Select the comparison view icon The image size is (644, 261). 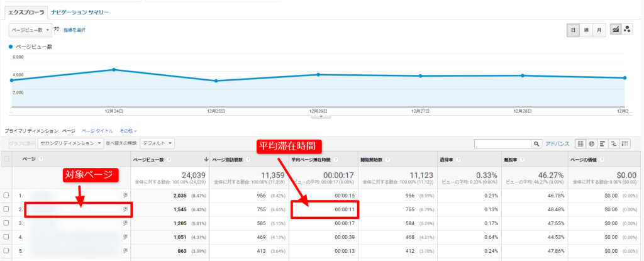tap(614, 143)
